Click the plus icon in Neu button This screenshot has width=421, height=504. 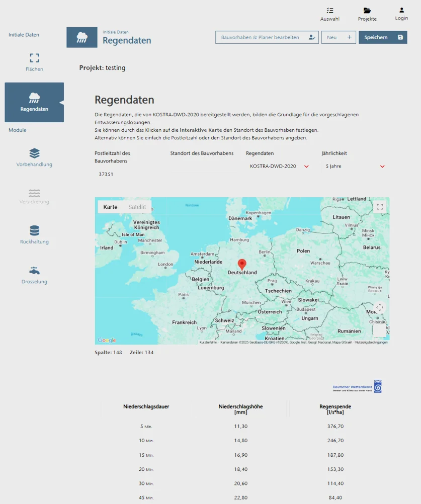[350, 37]
